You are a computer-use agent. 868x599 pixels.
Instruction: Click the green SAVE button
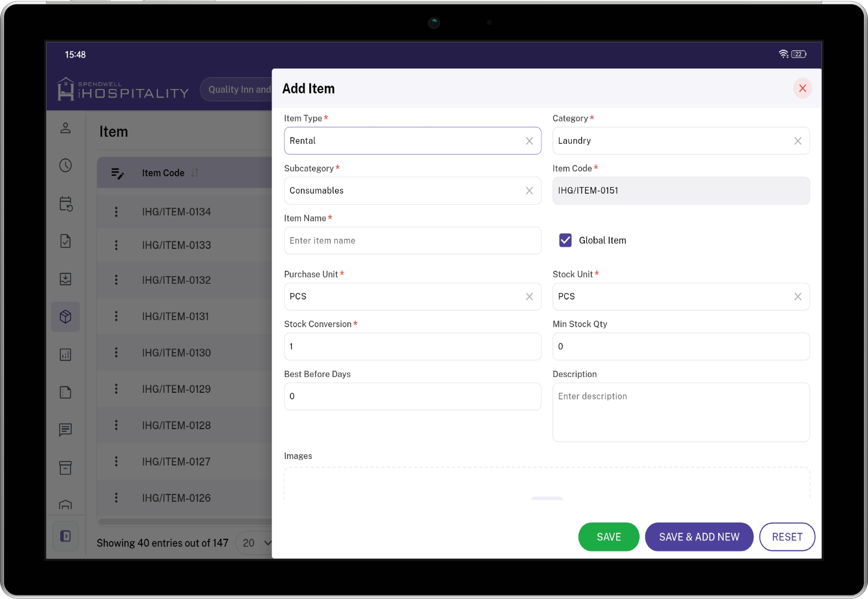[x=609, y=537]
